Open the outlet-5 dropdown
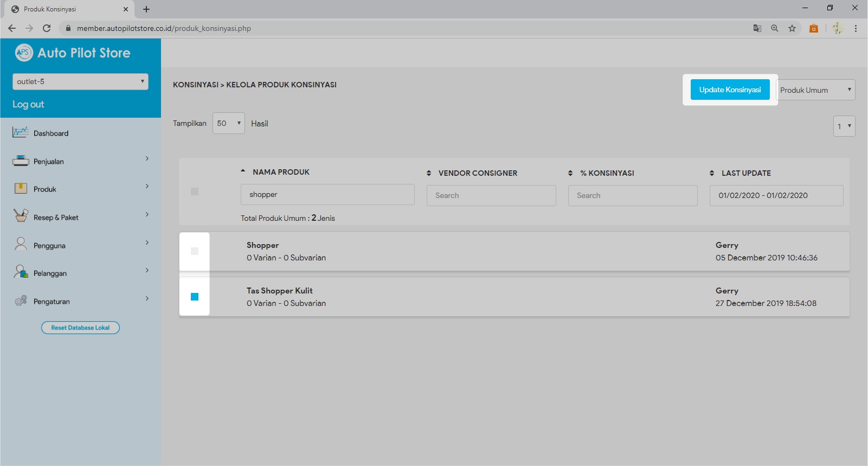Image resolution: width=868 pixels, height=466 pixels. (80, 81)
